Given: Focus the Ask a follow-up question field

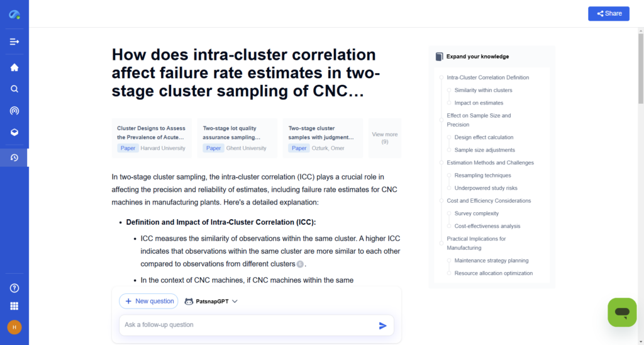Looking at the screenshot, I should (248, 325).
